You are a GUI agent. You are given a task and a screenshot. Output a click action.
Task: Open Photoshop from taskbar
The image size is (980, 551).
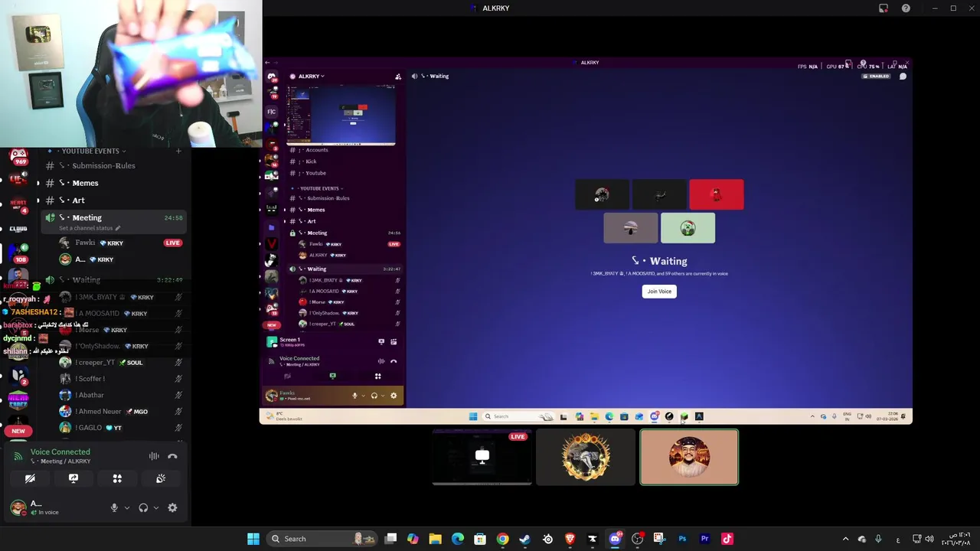click(x=682, y=539)
